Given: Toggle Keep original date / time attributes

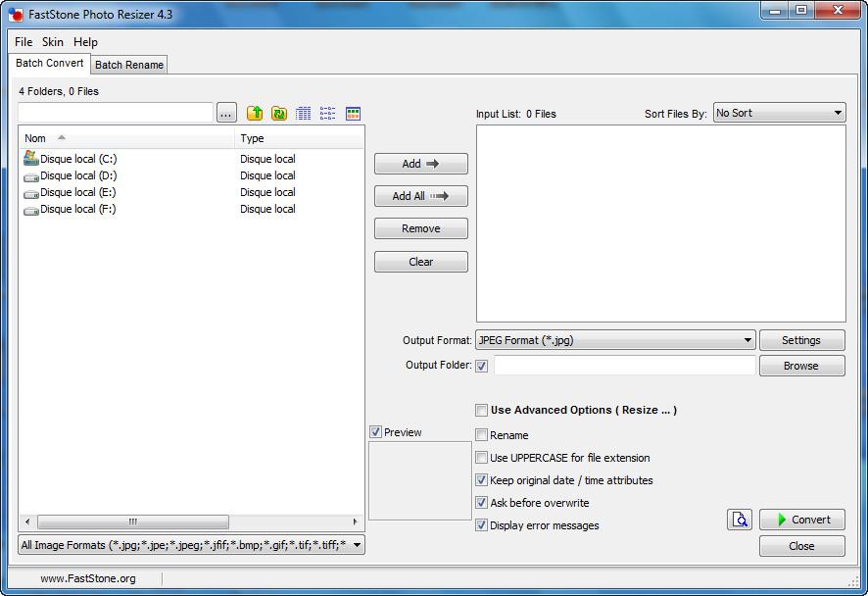Looking at the screenshot, I should pyautogui.click(x=481, y=479).
